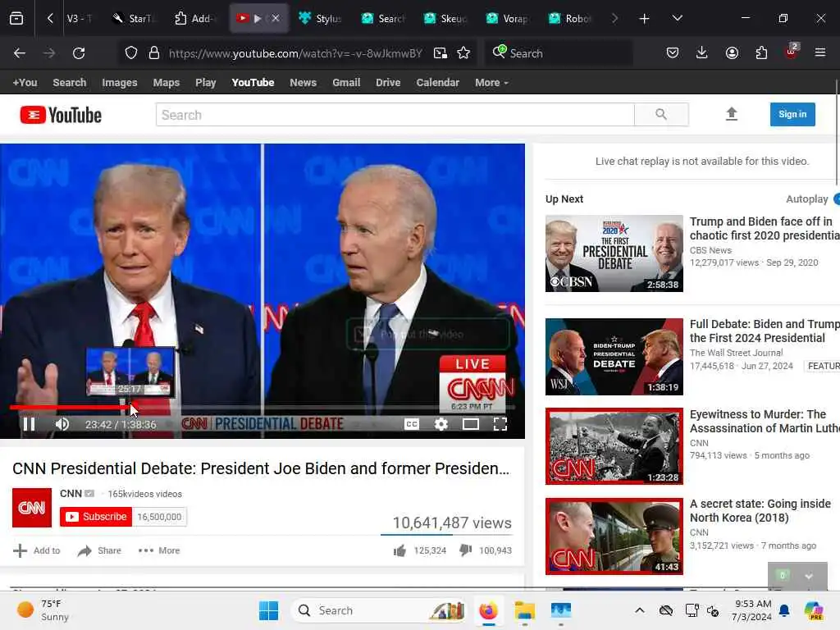This screenshot has height=630, width=840.
Task: Open CBS News 2020 debate thumbnail
Action: (614, 253)
